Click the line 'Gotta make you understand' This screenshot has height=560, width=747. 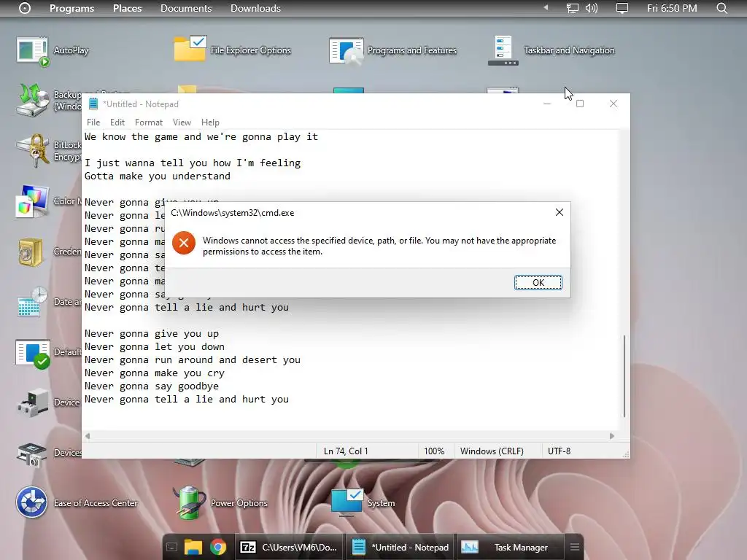click(x=158, y=176)
